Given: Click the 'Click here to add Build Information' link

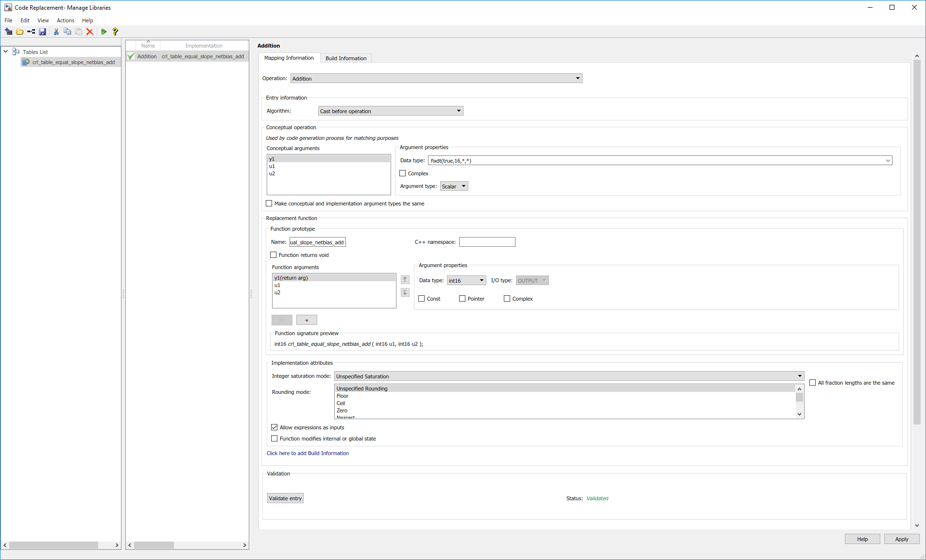Looking at the screenshot, I should (308, 453).
